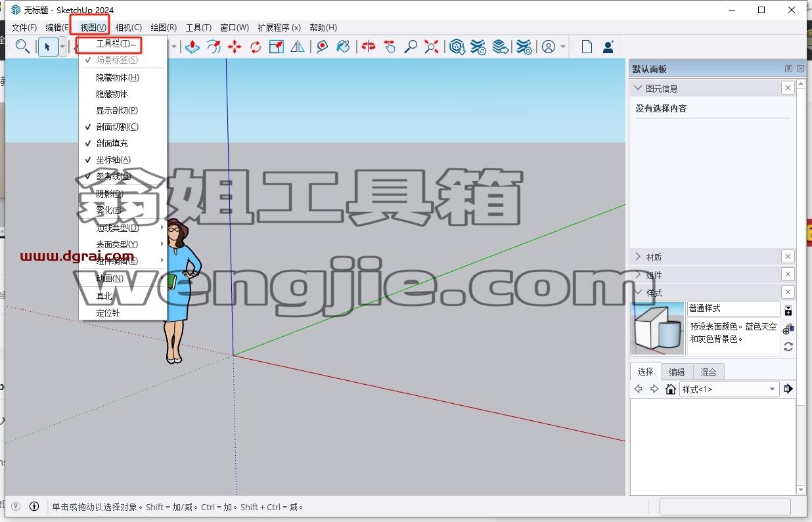The height and width of the screenshot is (522, 812).
Task: Click 真北 menu item
Action: tap(122, 296)
